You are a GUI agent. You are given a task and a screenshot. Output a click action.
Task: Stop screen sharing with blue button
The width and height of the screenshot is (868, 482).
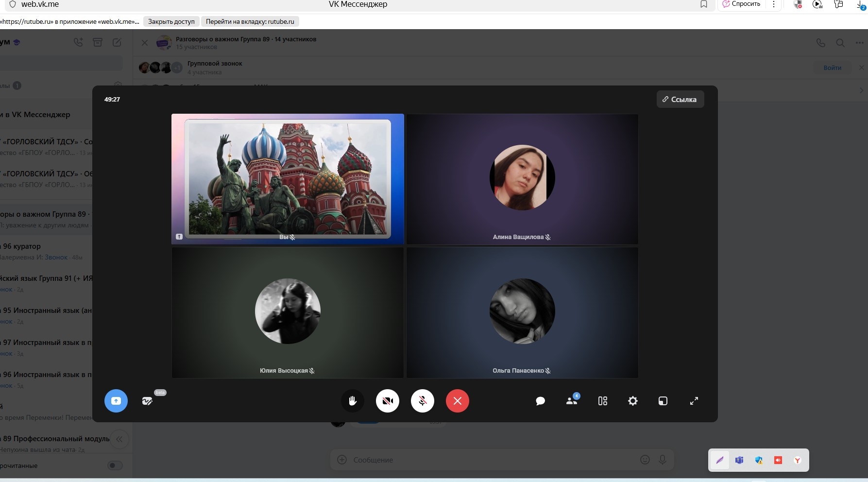click(x=116, y=401)
